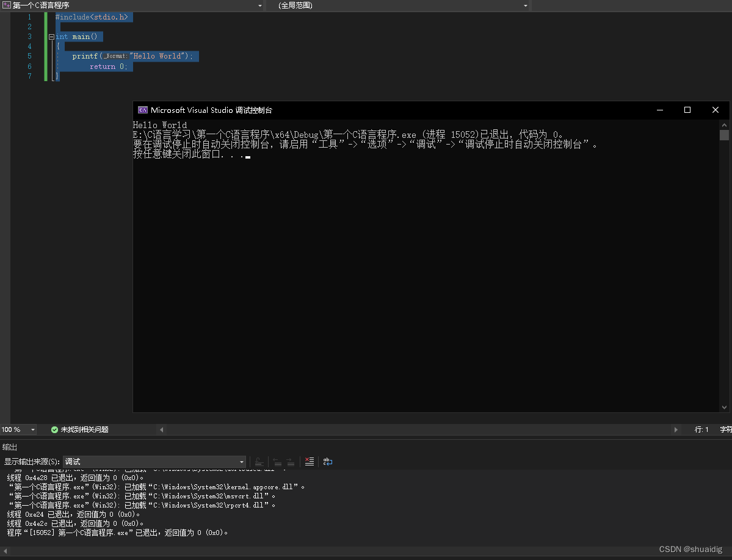
Task: Click the green check 未找到相关问题 status icon
Action: pyautogui.click(x=54, y=429)
